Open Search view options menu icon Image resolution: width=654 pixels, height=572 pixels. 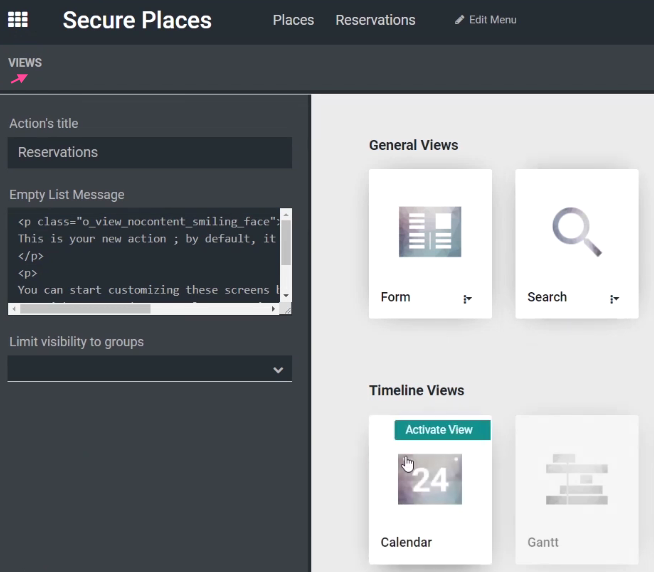coord(614,299)
